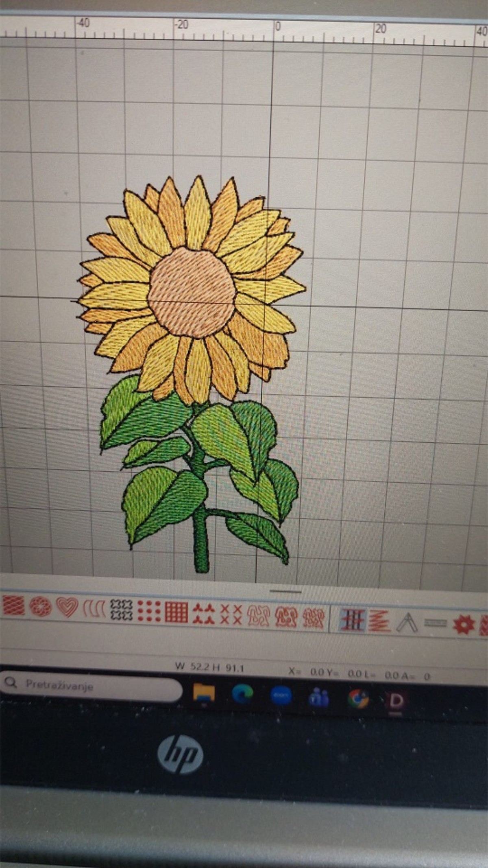Image resolution: width=488 pixels, height=868 pixels.
Task: Choose the red dots pattern fill icon
Action: click(x=149, y=611)
